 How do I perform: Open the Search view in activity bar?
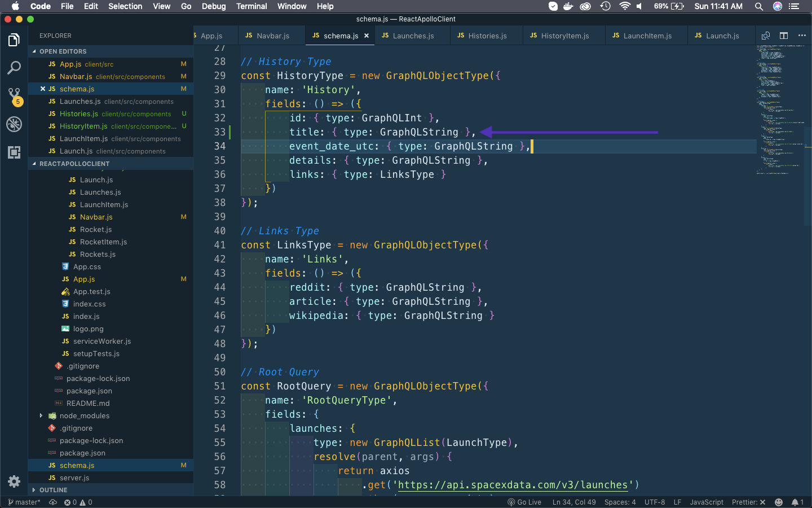coord(14,68)
